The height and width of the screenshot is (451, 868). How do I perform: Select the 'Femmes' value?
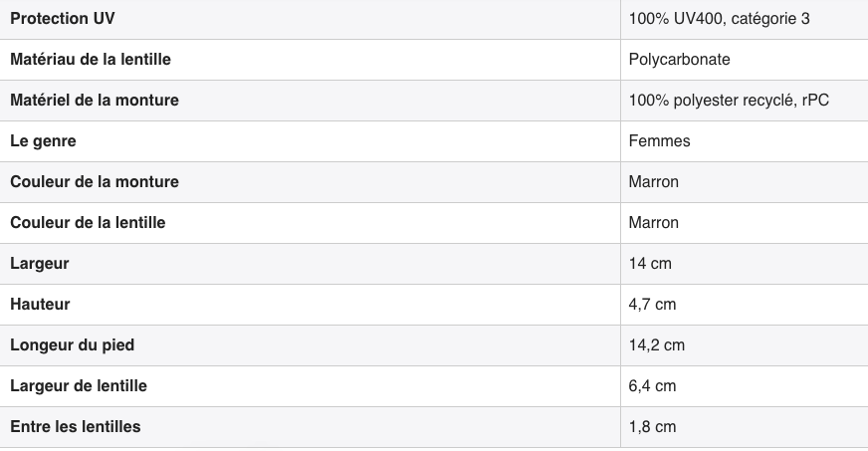coord(659,141)
